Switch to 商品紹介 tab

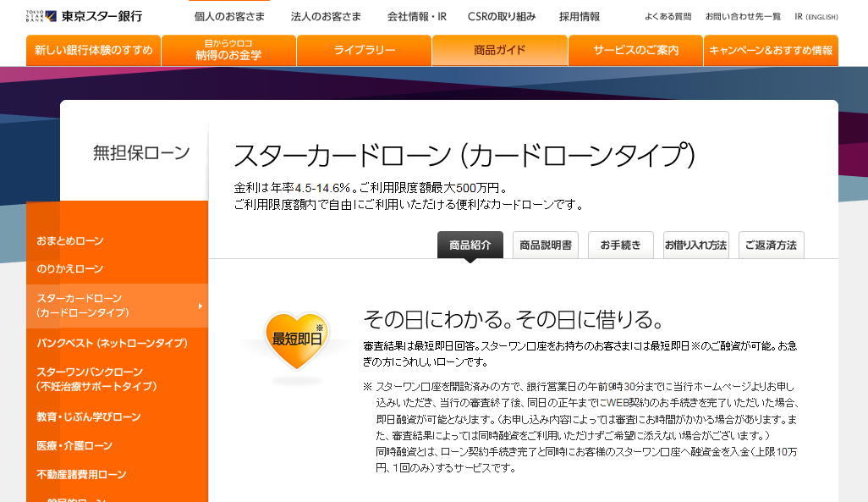470,245
